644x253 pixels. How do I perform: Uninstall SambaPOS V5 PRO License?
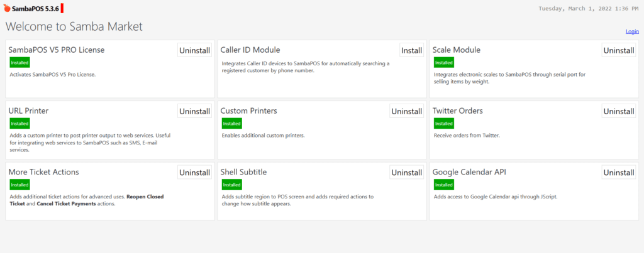194,50
